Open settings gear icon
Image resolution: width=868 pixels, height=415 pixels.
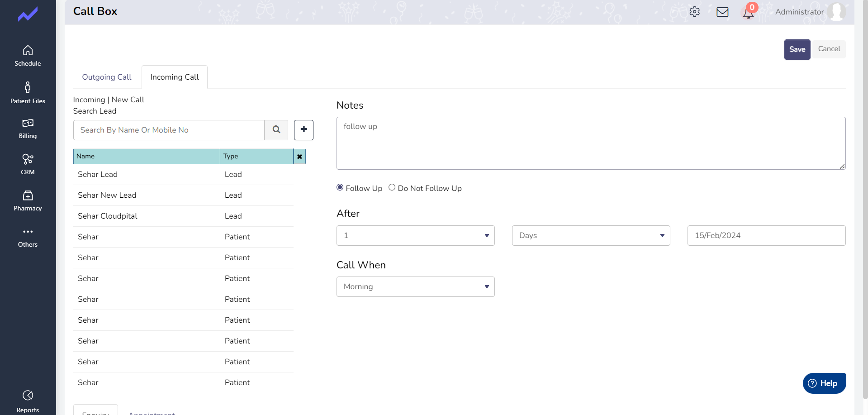(x=694, y=12)
